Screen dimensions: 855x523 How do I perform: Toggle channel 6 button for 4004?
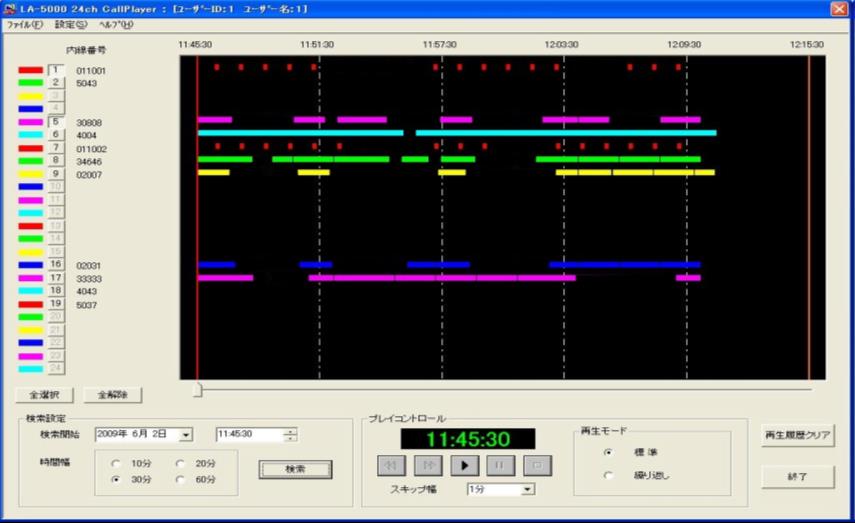click(x=56, y=134)
